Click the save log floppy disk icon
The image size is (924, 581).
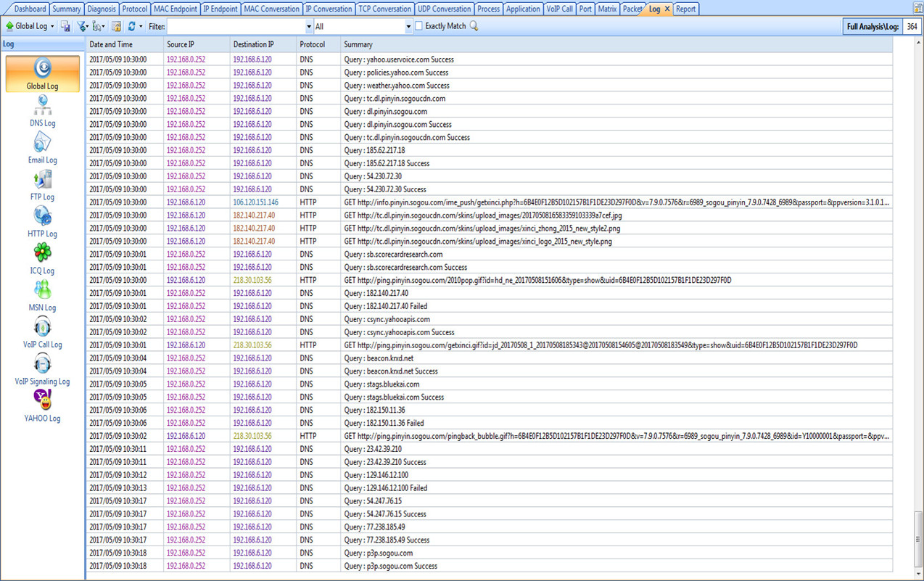(x=65, y=26)
